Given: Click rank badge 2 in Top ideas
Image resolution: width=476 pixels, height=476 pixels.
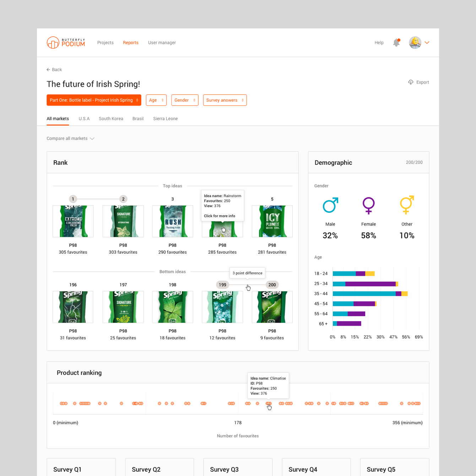Looking at the screenshot, I should point(123,199).
